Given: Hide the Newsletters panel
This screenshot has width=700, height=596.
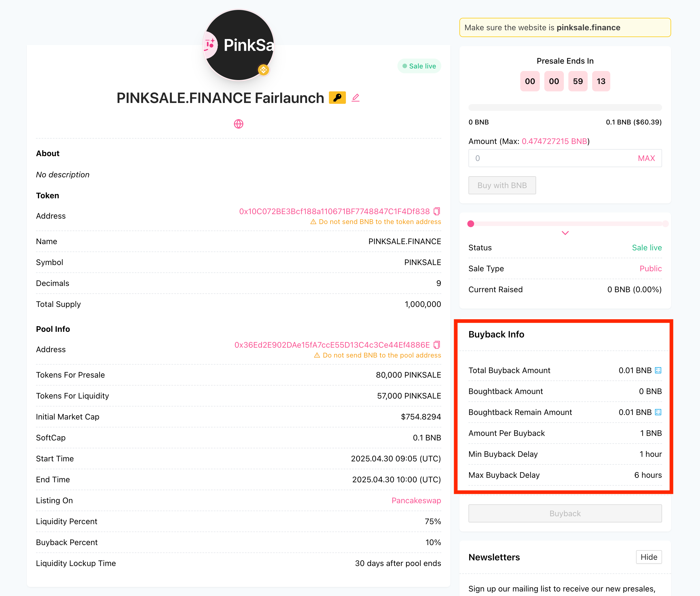Looking at the screenshot, I should 649,557.
